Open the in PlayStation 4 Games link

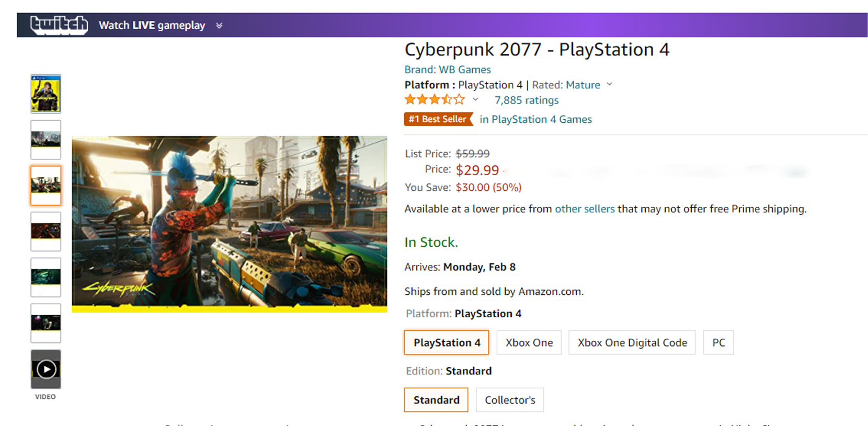(536, 119)
